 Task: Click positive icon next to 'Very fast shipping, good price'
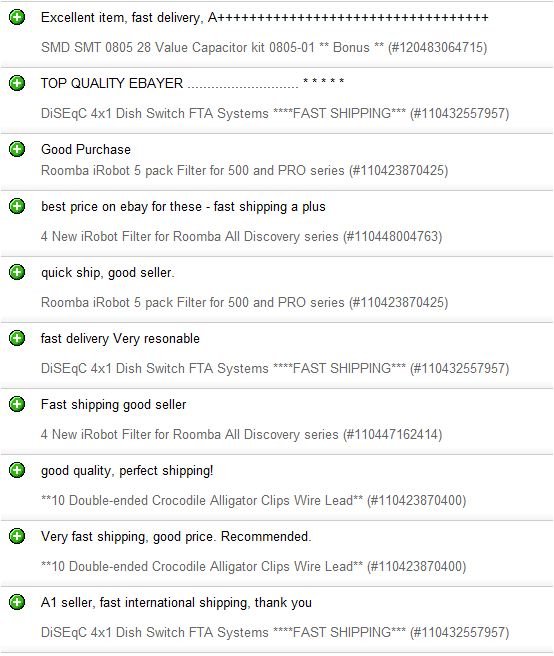point(17,536)
